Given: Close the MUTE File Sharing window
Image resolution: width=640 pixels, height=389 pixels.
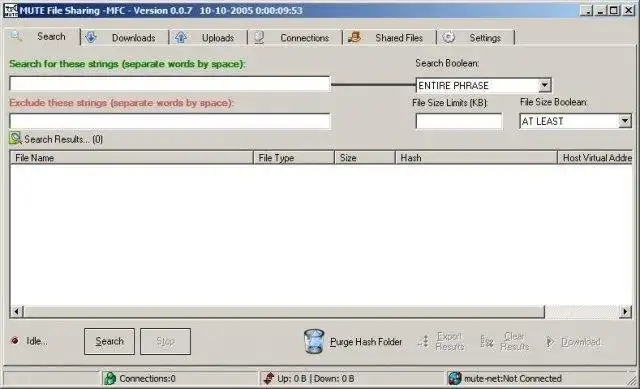Looking at the screenshot, I should (x=628, y=10).
